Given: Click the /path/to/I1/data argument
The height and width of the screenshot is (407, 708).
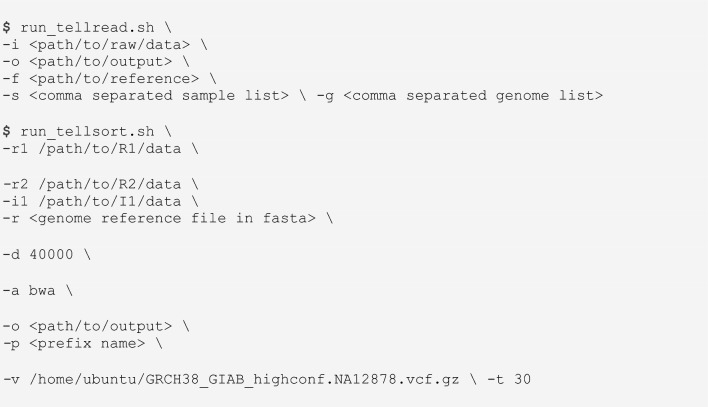Looking at the screenshot, I should click(110, 201).
